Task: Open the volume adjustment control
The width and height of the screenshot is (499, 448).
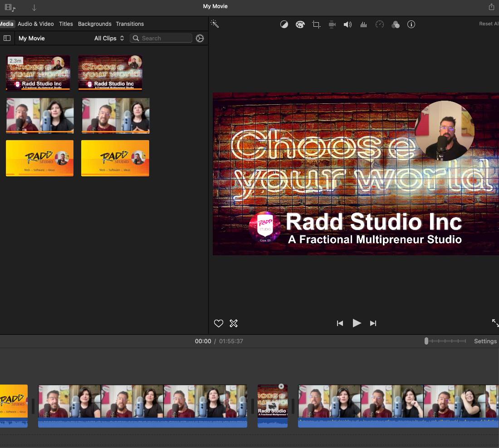Action: point(347,24)
